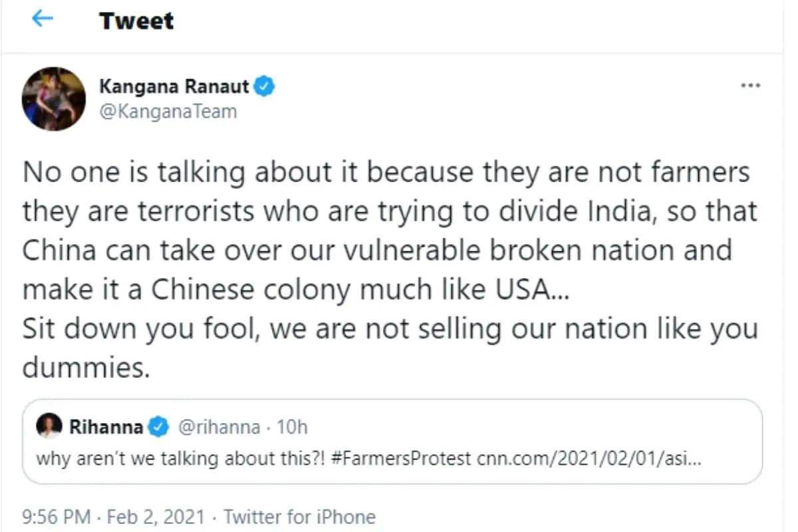Screen dimensions: 798x532
Task: Open Kangana Ranaut's profile picture
Action: 54,98
